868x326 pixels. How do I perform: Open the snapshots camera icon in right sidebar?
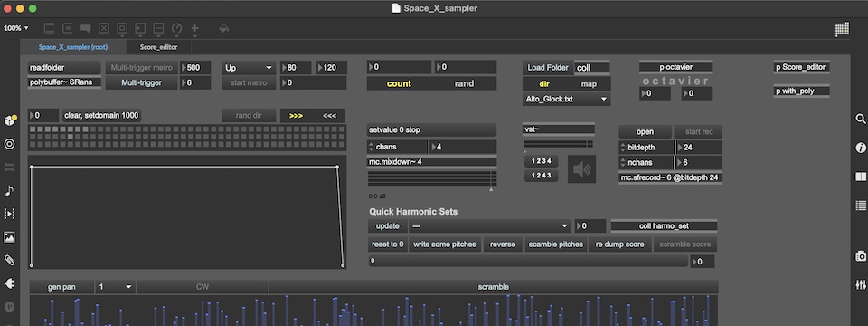click(x=860, y=256)
